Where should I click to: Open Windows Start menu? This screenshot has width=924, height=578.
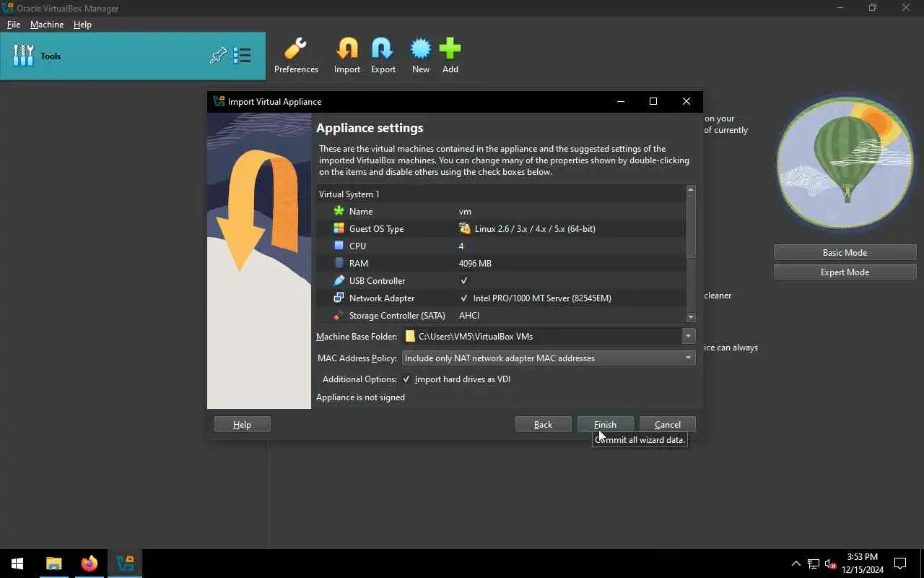point(17,564)
